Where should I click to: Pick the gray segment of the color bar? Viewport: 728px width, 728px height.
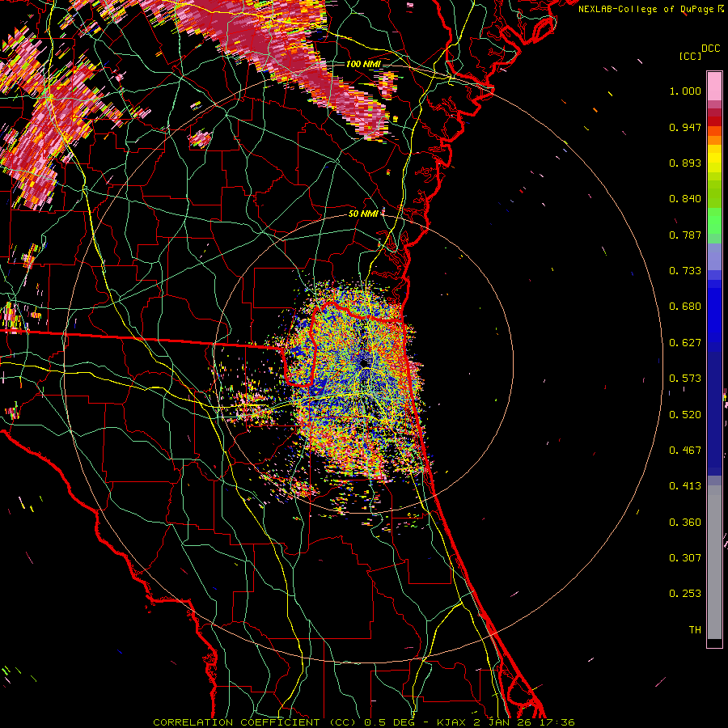point(714,562)
